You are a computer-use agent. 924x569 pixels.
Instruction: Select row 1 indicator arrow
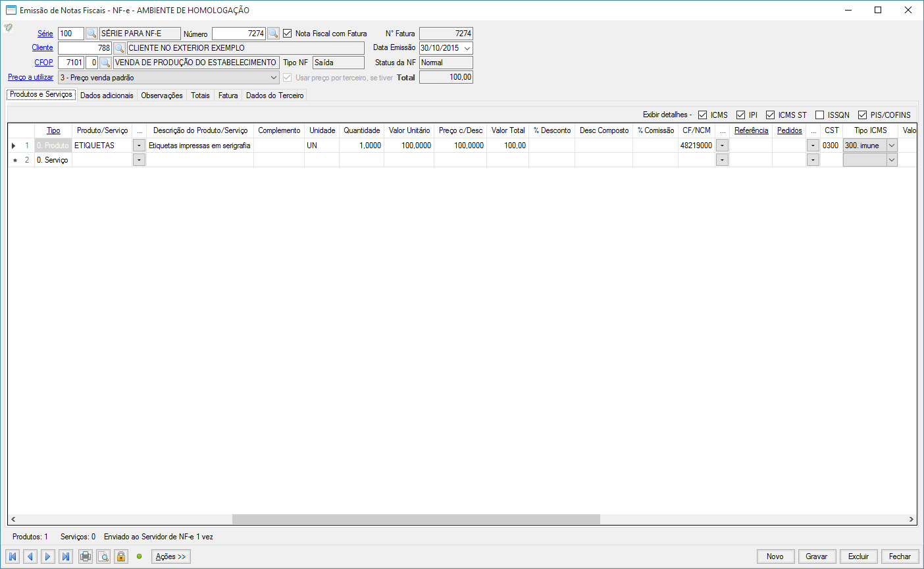click(x=14, y=146)
